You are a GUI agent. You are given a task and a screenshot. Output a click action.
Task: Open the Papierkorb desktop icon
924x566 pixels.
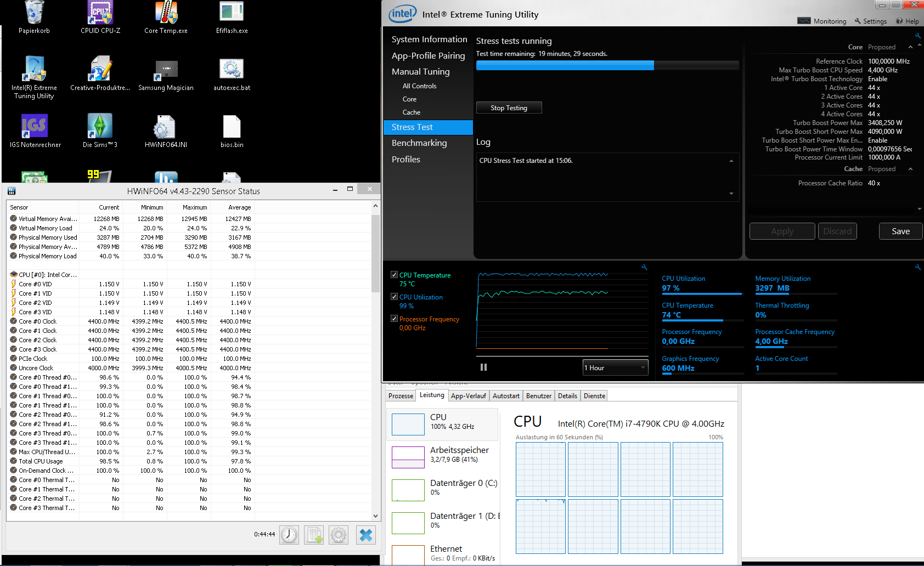[x=34, y=18]
